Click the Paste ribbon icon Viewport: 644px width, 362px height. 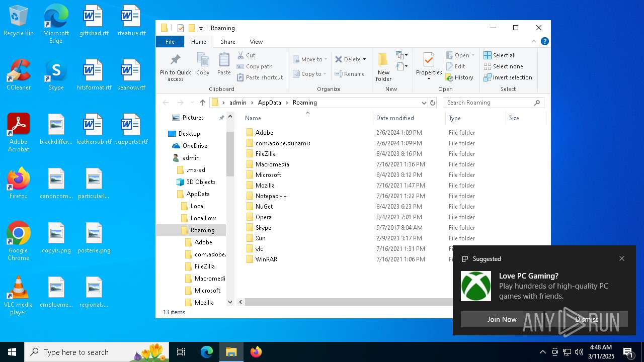pos(224,64)
